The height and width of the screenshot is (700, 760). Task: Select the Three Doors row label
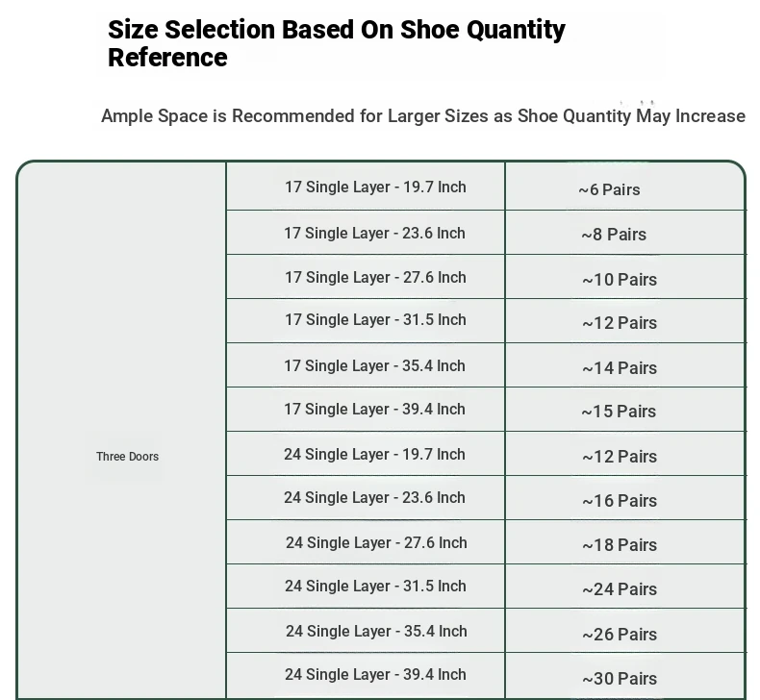(x=128, y=457)
